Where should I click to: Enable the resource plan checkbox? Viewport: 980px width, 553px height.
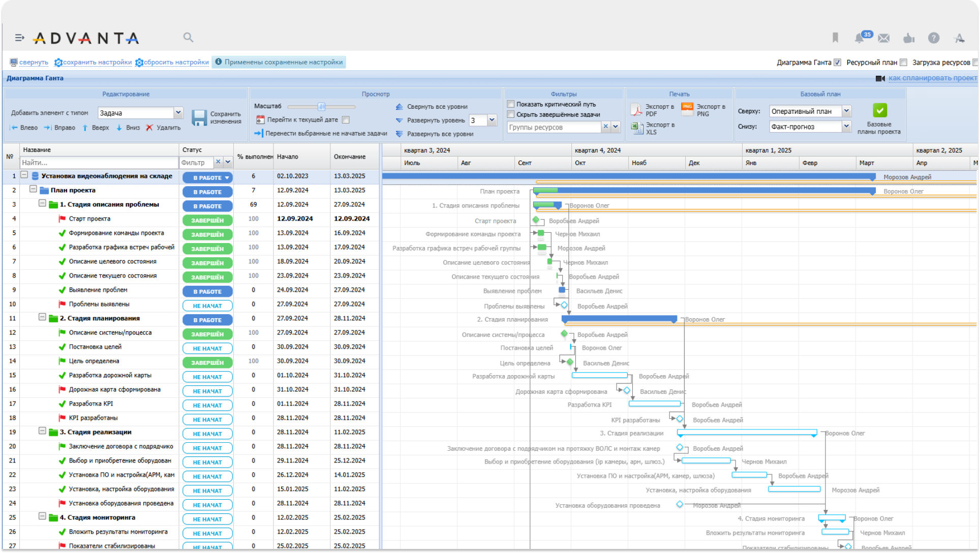click(x=903, y=63)
